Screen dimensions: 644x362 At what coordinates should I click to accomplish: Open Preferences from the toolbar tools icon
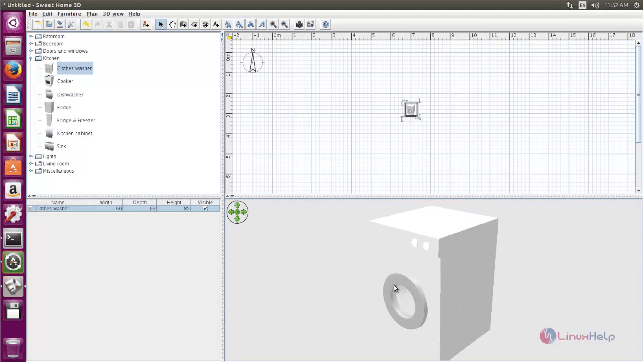point(71,24)
